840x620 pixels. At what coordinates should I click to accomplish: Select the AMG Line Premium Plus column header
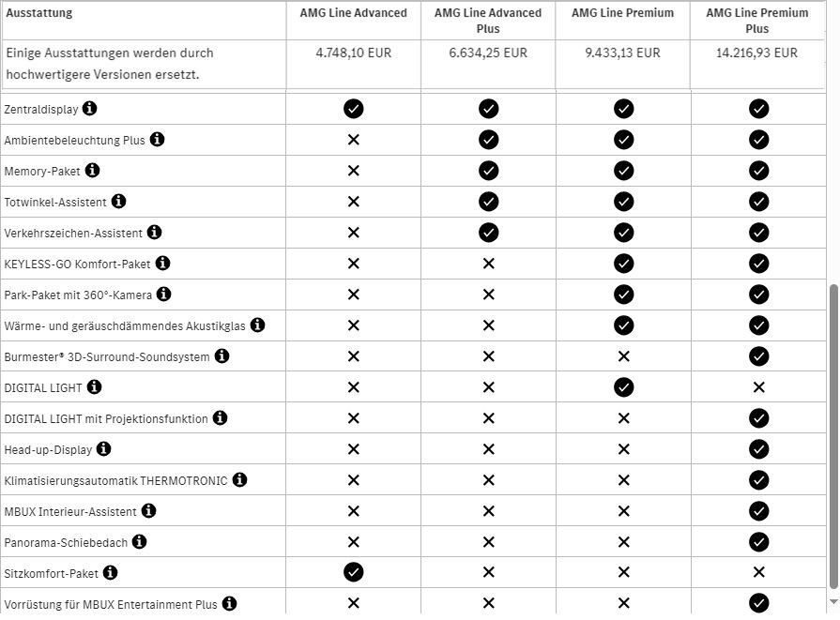(757, 21)
